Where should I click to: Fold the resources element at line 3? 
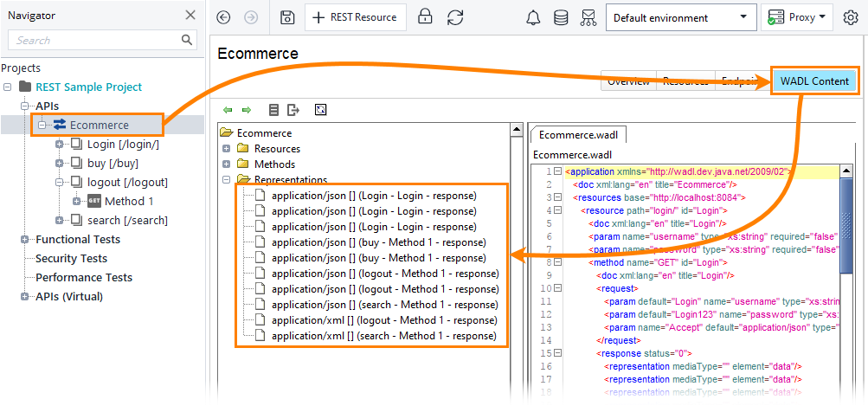(558, 197)
